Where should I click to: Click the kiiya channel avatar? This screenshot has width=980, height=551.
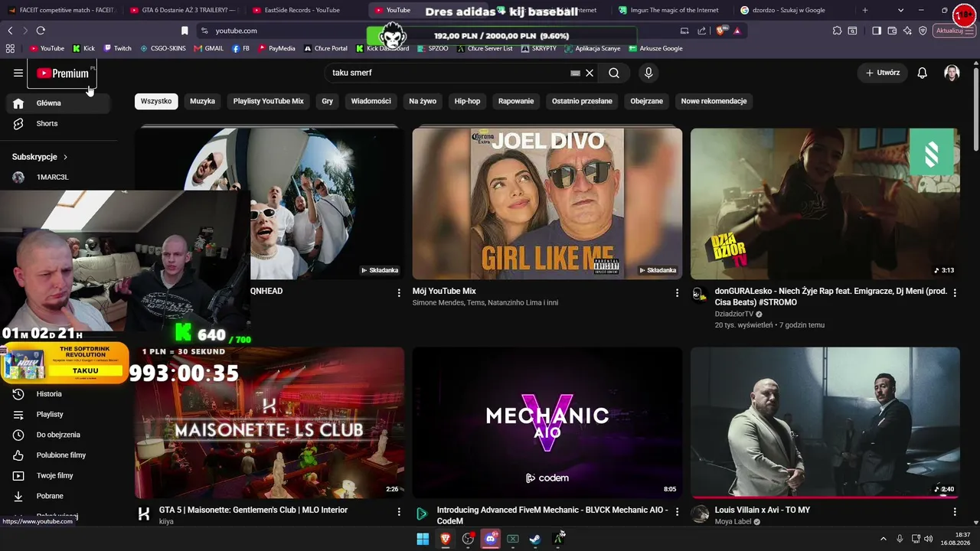point(144,514)
